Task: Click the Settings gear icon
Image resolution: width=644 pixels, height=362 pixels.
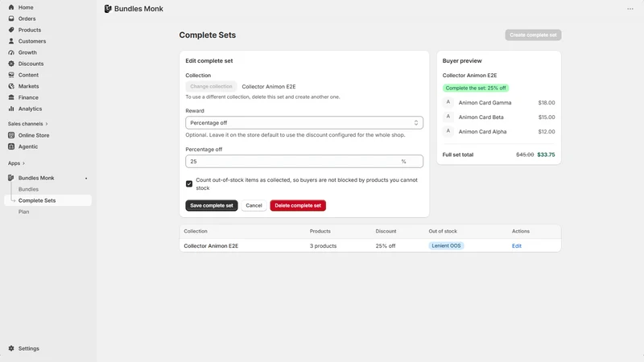Action: tap(11, 348)
